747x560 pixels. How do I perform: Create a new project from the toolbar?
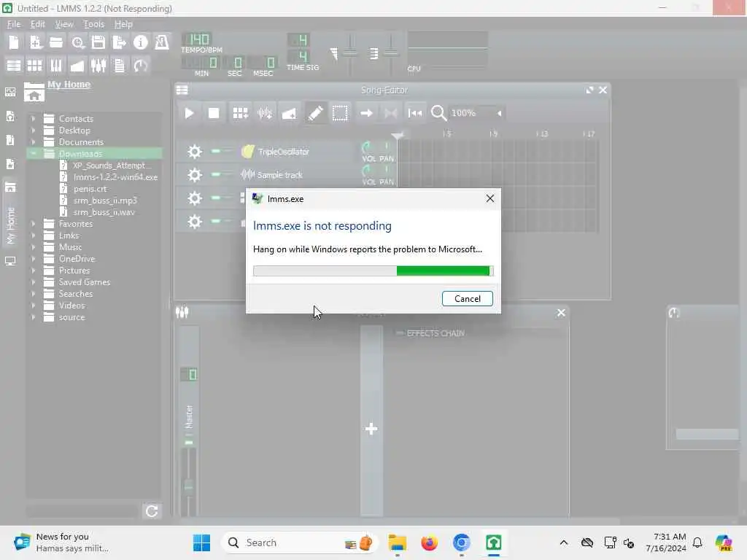(14, 42)
